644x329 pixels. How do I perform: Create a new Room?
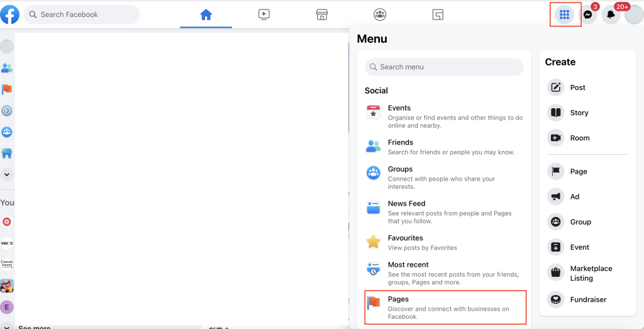pos(588,138)
